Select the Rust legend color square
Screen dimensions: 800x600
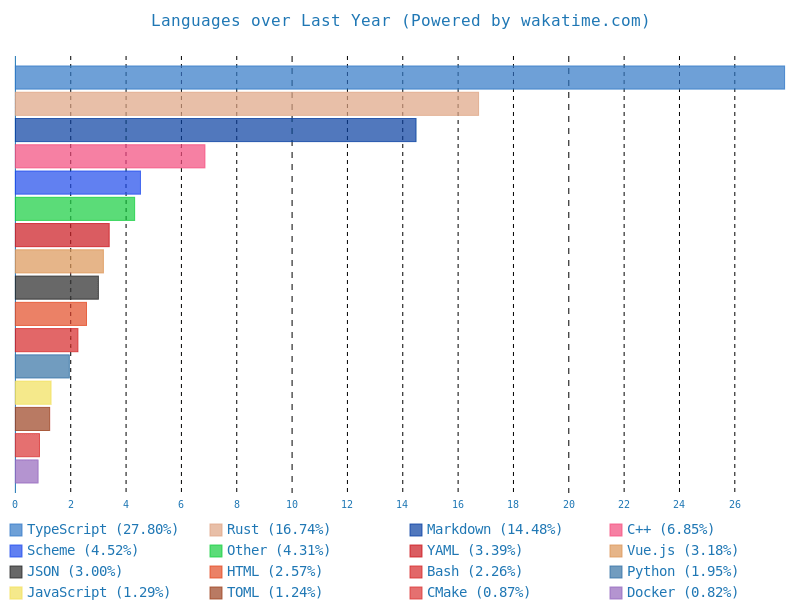pos(217,529)
